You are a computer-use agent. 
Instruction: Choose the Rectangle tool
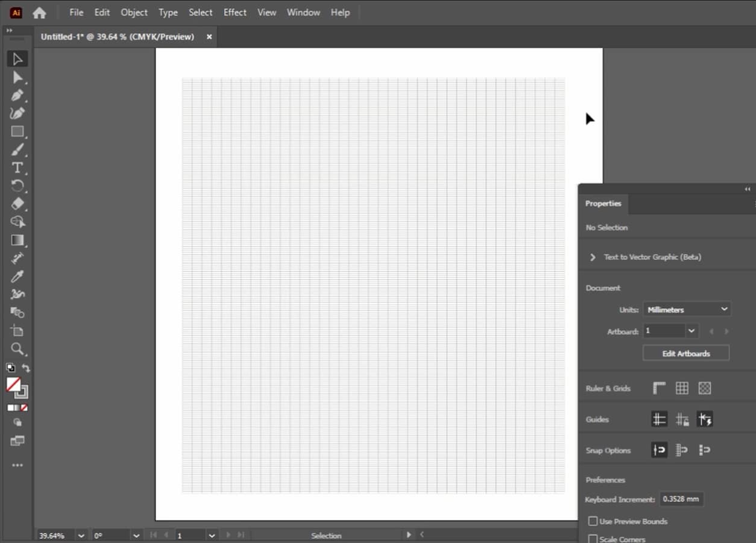(17, 132)
